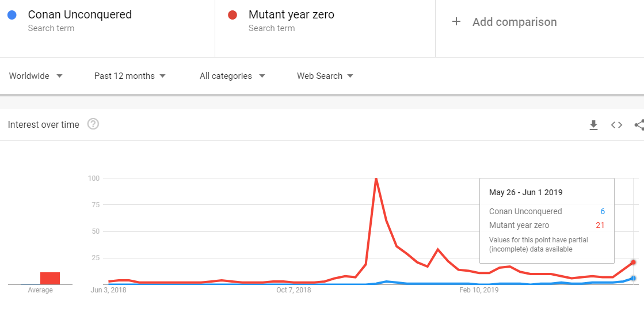Open the Web Search type dropdown
The width and height of the screenshot is (644, 312).
click(x=325, y=76)
